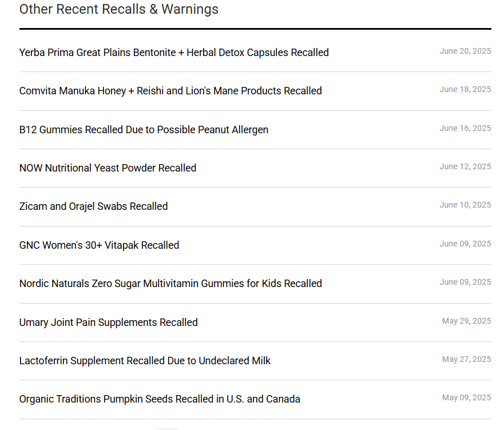The image size is (504, 430).
Task: Click the May 09, 2025 date
Action: tap(466, 397)
